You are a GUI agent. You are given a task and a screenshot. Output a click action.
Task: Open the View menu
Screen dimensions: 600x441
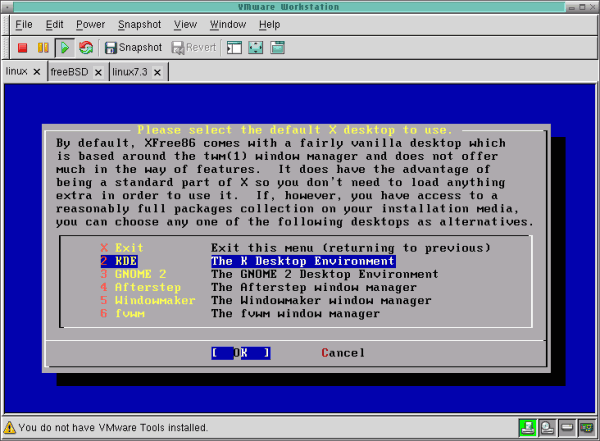[185, 24]
